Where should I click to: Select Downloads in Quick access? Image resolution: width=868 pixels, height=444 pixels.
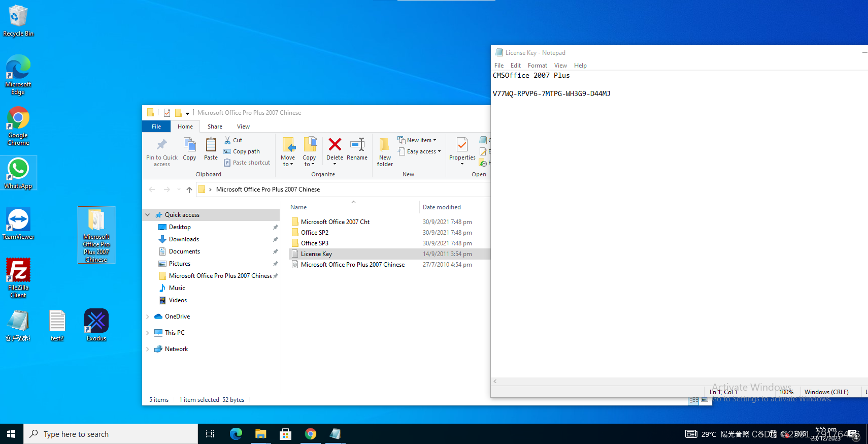(x=184, y=239)
